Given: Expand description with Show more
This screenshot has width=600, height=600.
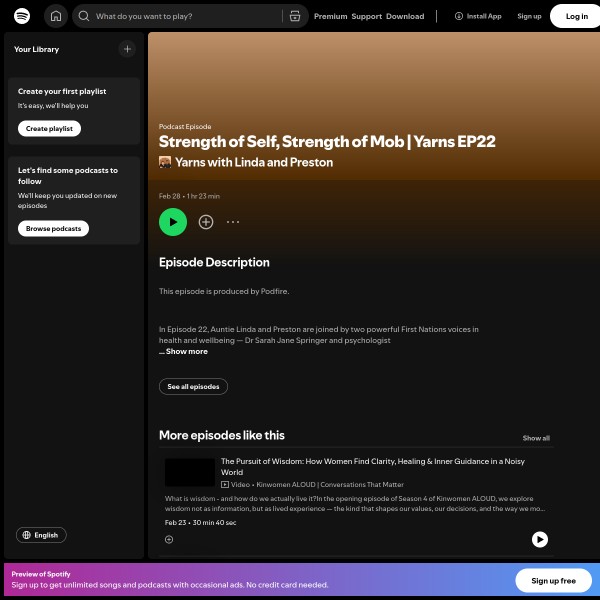Looking at the screenshot, I should (x=186, y=352).
